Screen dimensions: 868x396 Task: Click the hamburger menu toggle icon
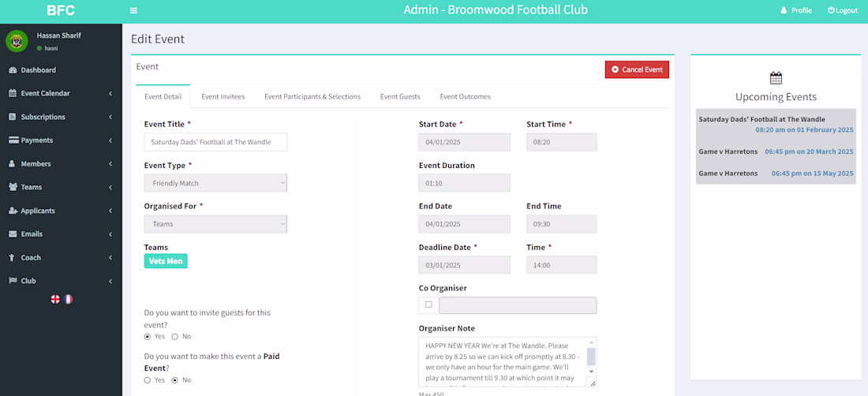pos(133,10)
